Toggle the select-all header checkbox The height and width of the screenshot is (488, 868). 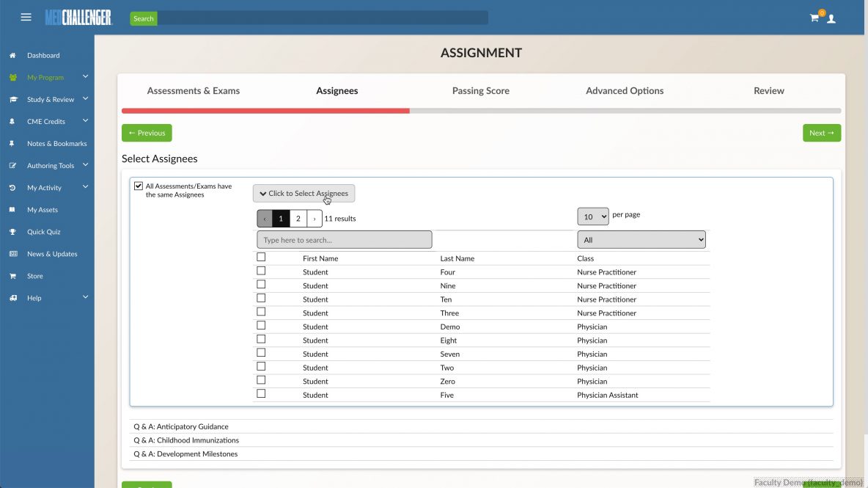click(x=261, y=257)
